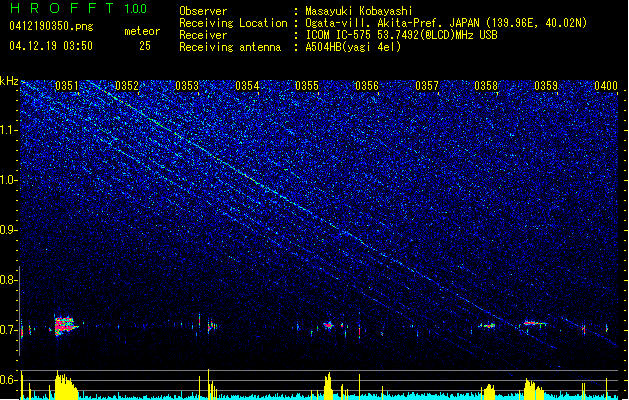The height and width of the screenshot is (400, 629).
Task: Click observer name Masayuki Kobayashi
Action: click(x=358, y=11)
